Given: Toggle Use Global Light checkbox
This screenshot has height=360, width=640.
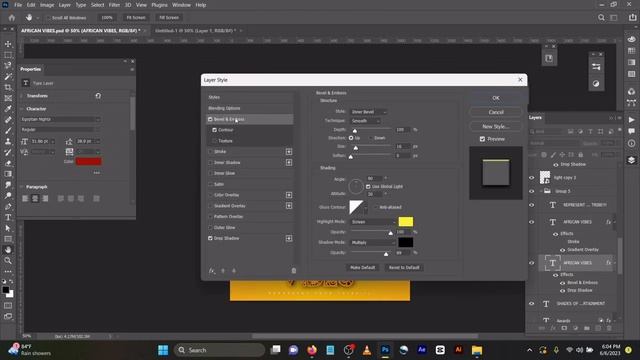Looking at the screenshot, I should pos(368,187).
